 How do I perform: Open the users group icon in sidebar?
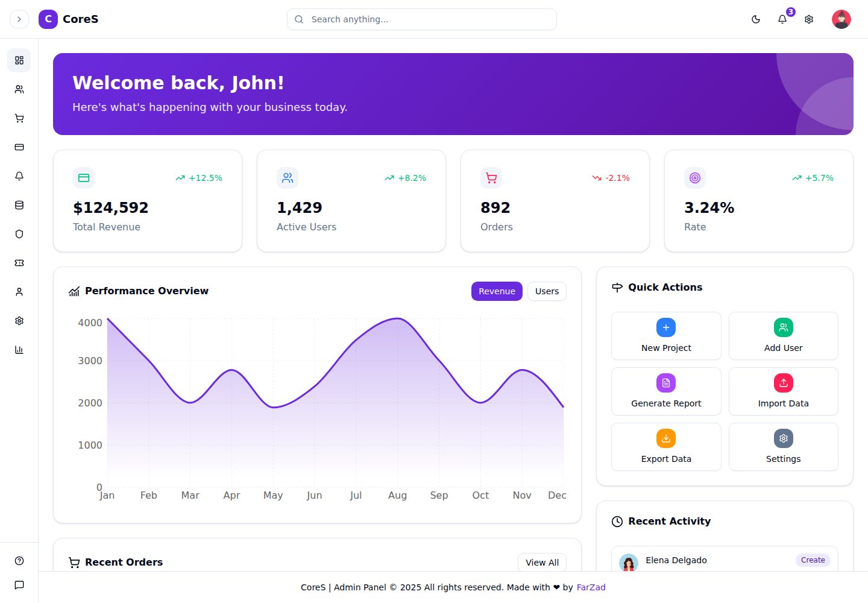19,89
